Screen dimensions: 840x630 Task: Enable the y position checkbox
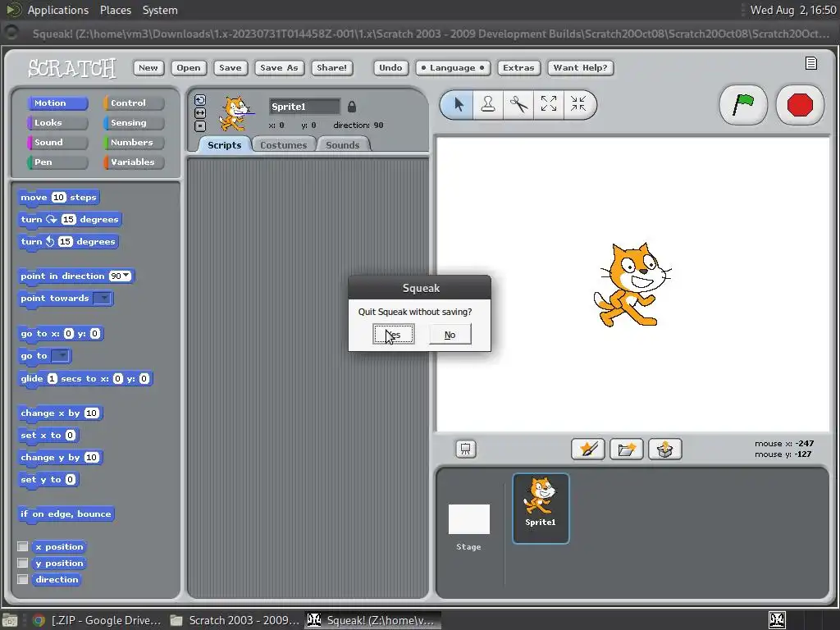tap(22, 563)
